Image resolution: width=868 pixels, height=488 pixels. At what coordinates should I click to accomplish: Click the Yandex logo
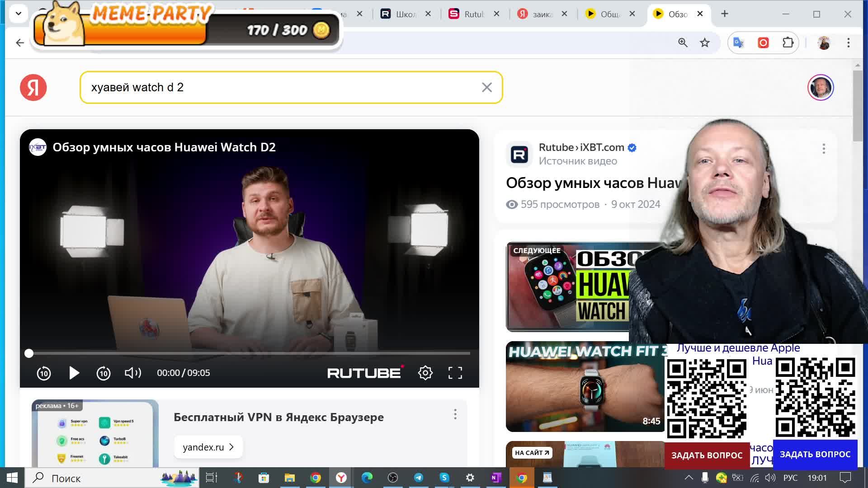click(33, 87)
